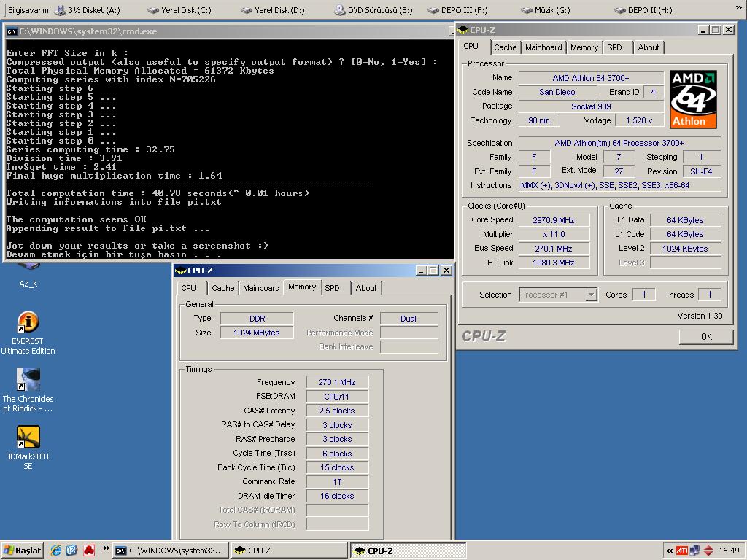Click memory Size 1024 MBytes value
The height and width of the screenshot is (560, 747).
point(258,332)
